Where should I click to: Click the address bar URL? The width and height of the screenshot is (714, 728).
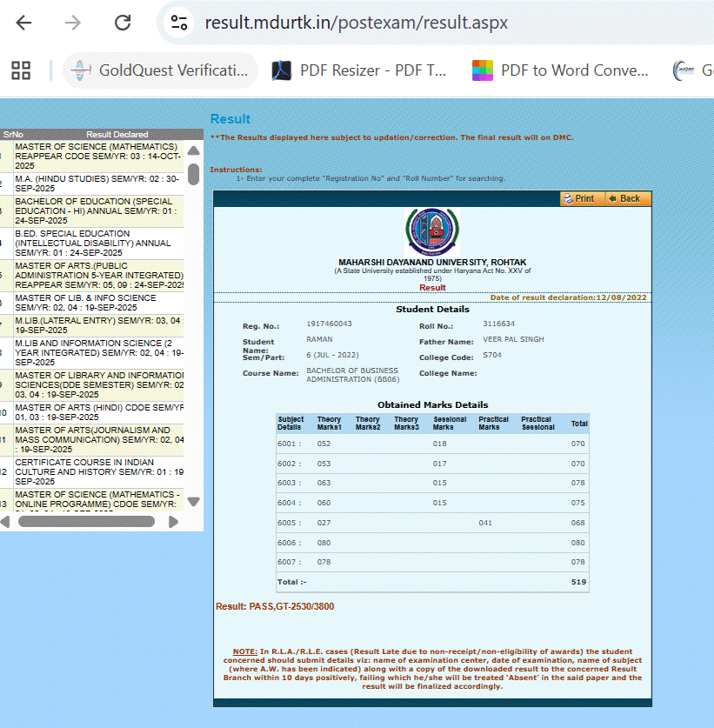(x=357, y=23)
